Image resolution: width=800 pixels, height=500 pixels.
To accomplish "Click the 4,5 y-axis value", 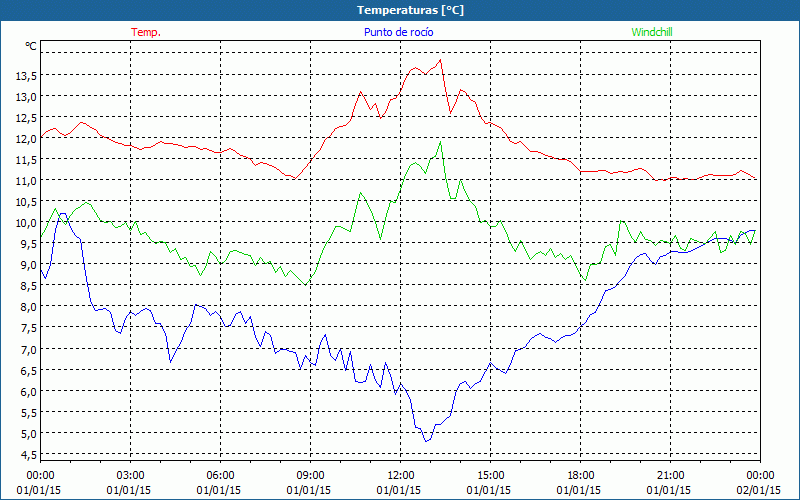I will coord(28,454).
